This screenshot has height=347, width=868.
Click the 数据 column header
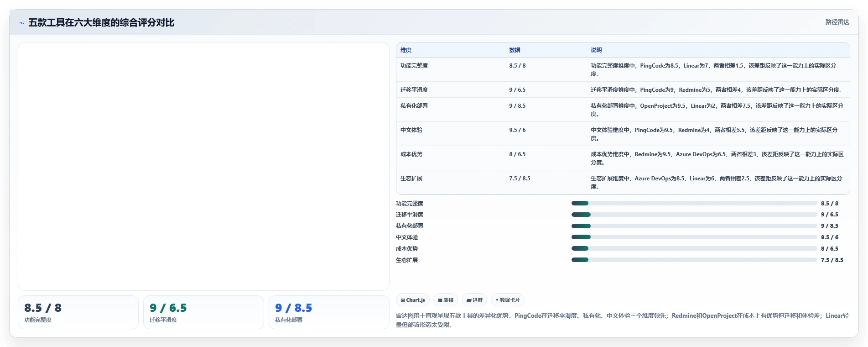[515, 50]
